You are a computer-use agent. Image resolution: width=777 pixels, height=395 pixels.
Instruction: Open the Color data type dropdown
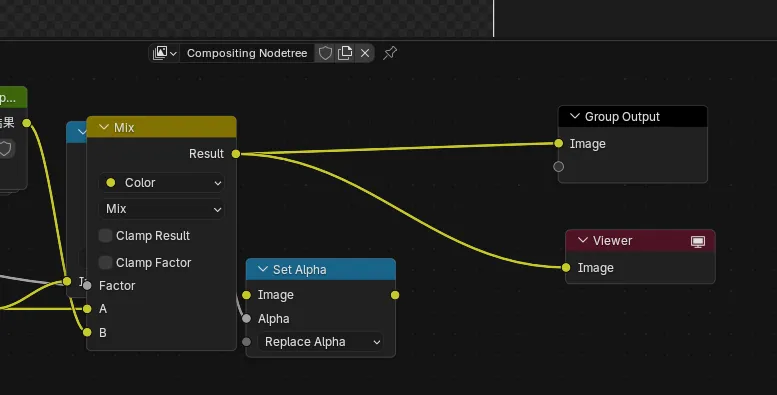[x=162, y=183]
